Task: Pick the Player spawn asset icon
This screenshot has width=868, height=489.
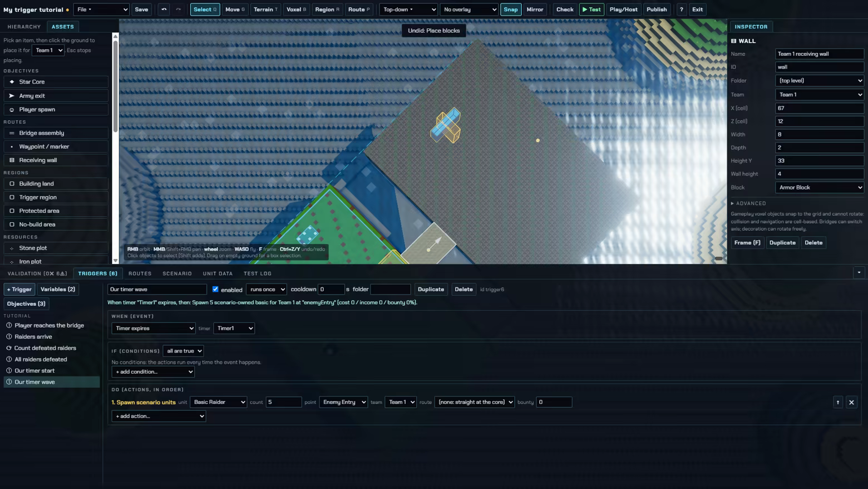Action: 12,110
